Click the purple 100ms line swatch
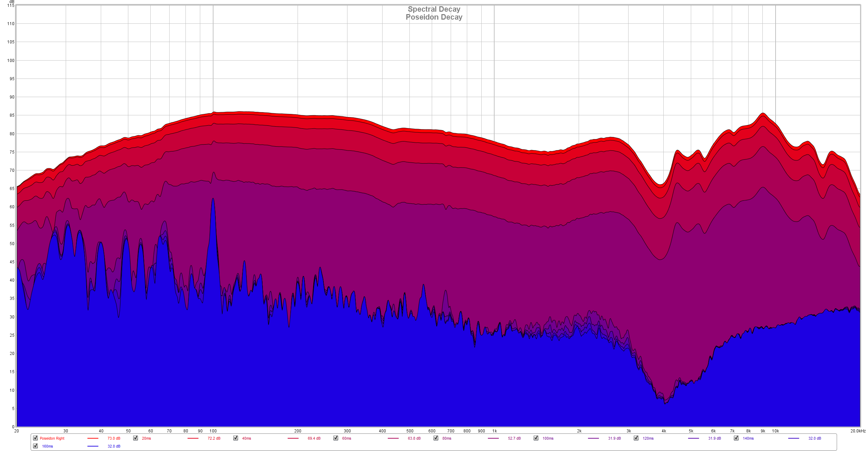This screenshot has width=868, height=451. point(593,438)
